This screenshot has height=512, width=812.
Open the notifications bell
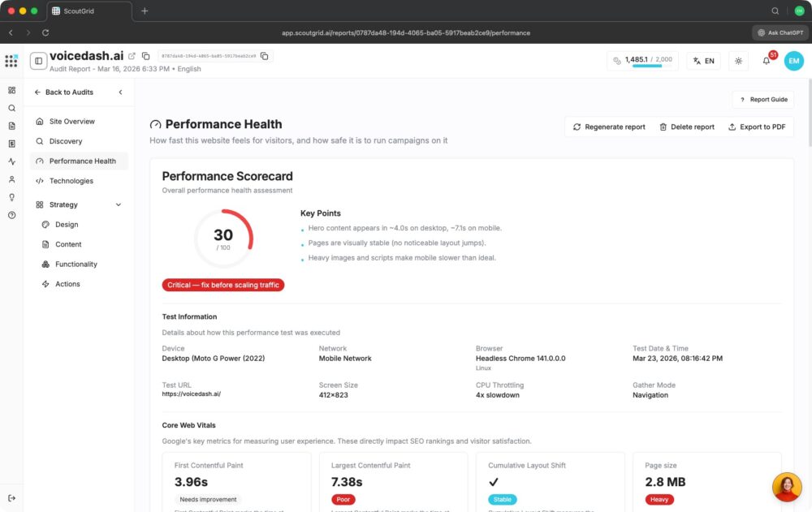click(766, 61)
